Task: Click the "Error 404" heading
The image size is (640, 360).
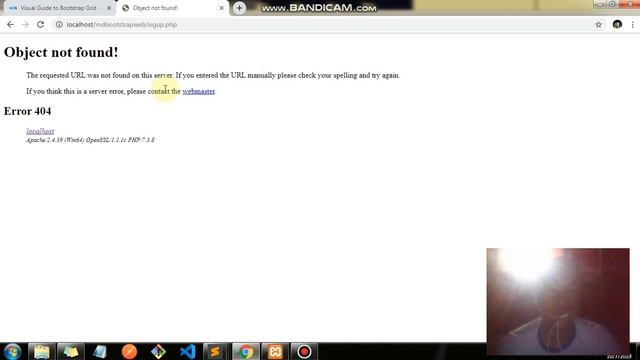Action: point(27,111)
